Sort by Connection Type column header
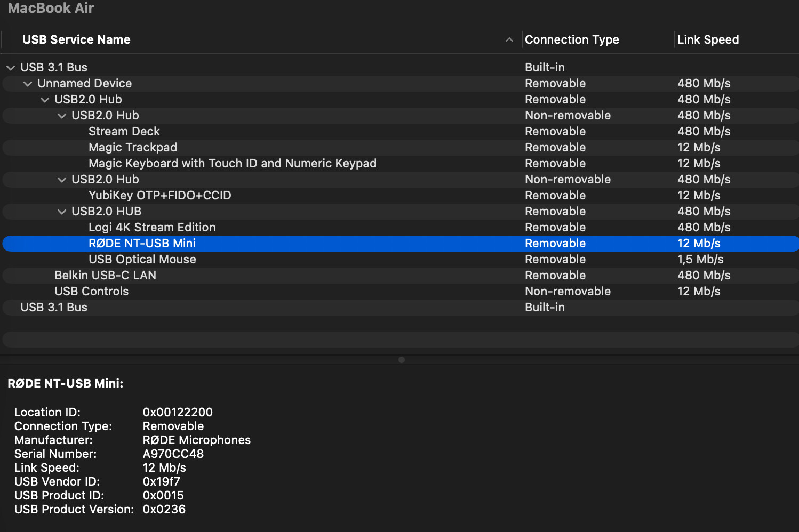This screenshot has width=799, height=532. click(x=571, y=40)
